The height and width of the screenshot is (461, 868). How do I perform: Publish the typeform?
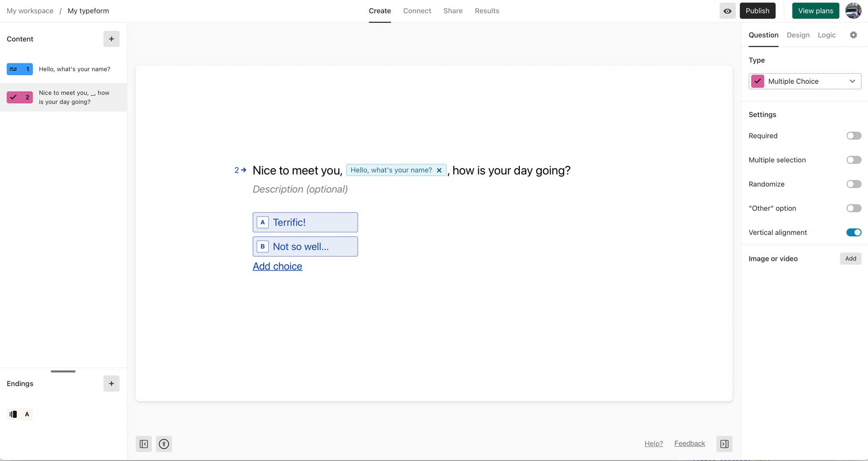(758, 11)
